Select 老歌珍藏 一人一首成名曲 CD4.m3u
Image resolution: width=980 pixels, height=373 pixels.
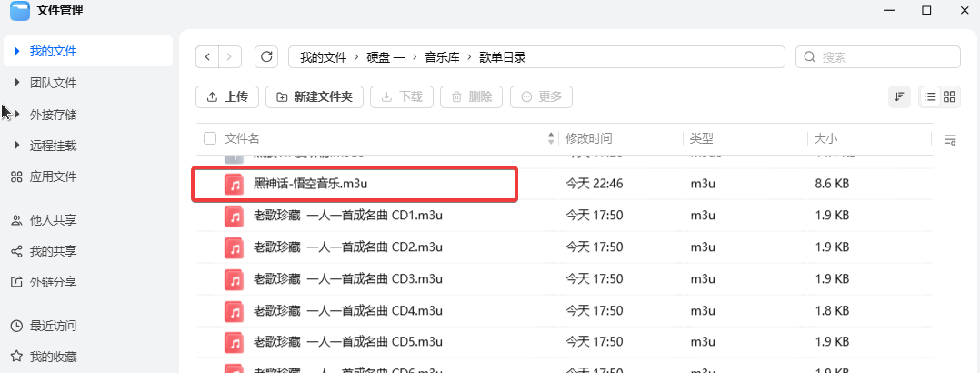point(348,310)
